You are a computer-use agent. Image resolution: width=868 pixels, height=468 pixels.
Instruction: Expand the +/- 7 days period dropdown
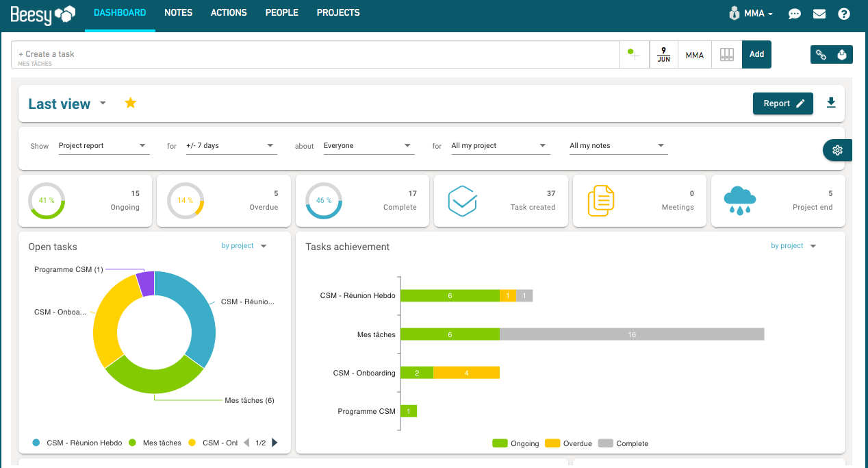tap(231, 146)
